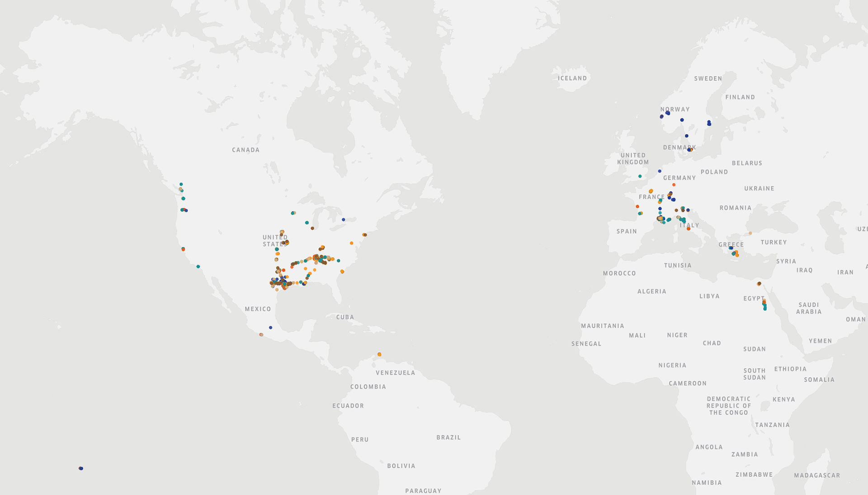Click the Democratic Republic of the Congo label
Screen dimensions: 868x495
728,406
